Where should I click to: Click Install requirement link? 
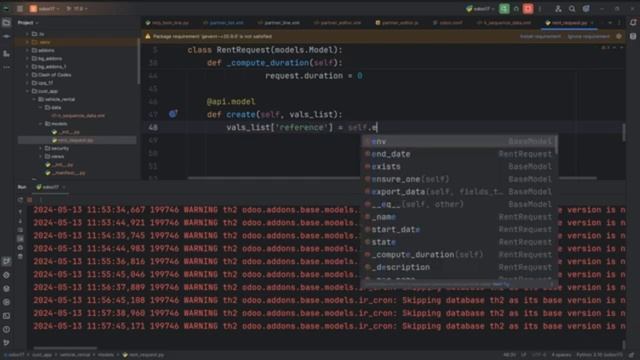540,36
